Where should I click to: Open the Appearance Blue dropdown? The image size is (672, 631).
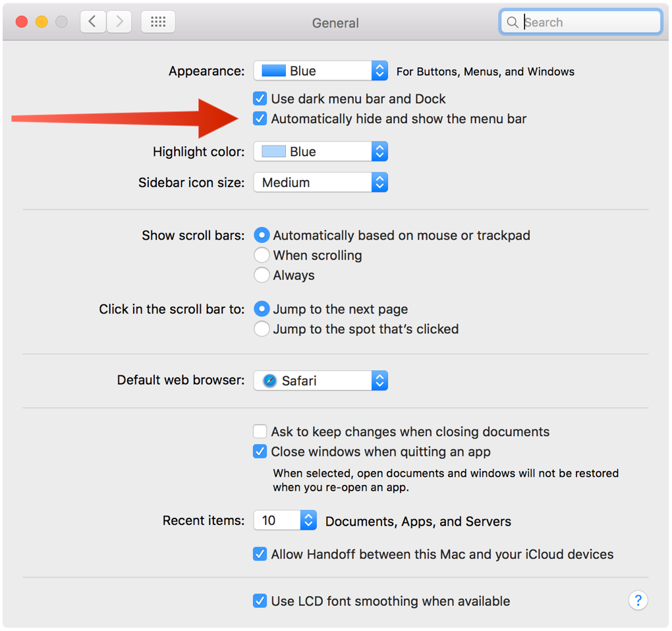[321, 70]
